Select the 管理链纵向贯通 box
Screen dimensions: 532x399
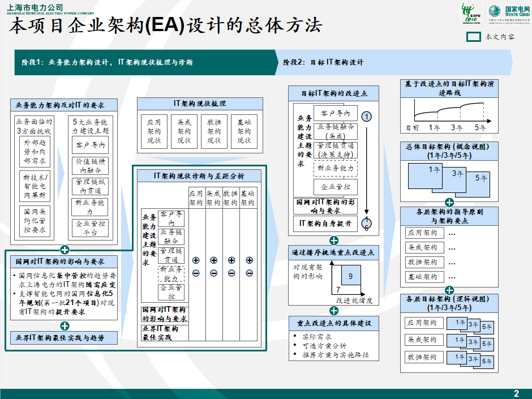point(90,186)
